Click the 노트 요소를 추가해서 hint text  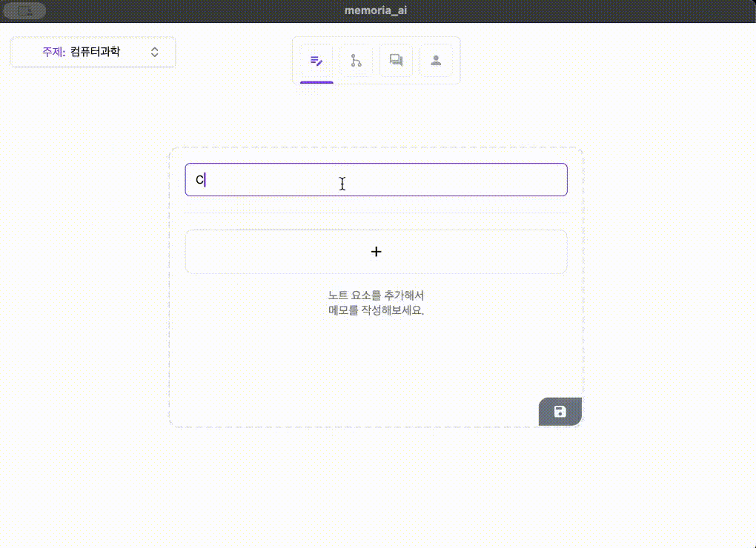(376, 295)
